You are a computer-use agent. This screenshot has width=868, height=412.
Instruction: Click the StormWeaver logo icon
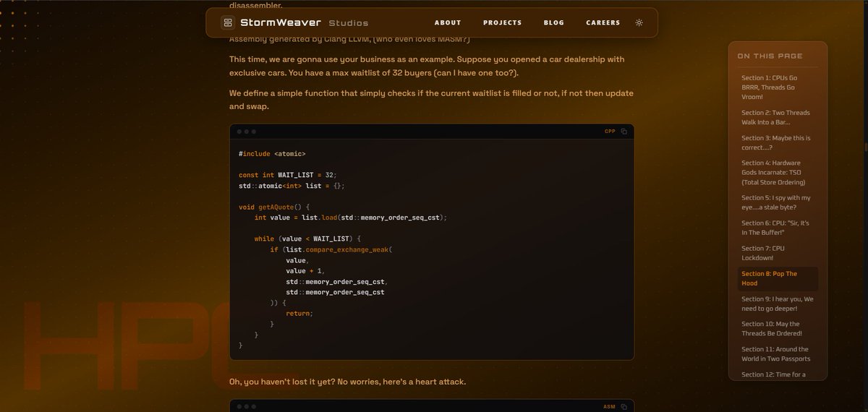228,22
